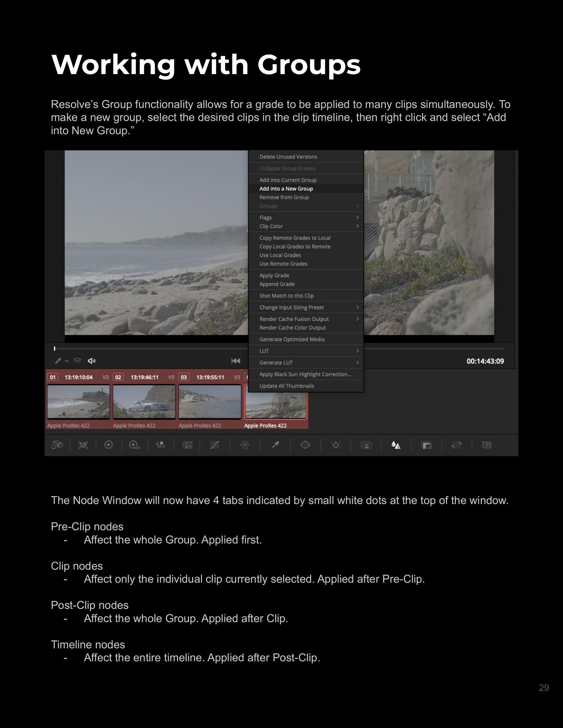
Task: Select clip 02 thumbnail with car
Action: 144,401
